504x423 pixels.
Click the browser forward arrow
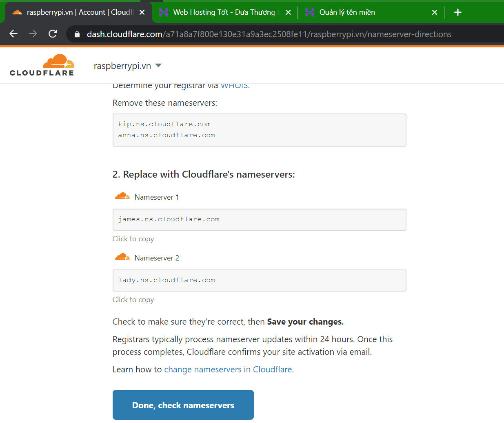pos(33,34)
